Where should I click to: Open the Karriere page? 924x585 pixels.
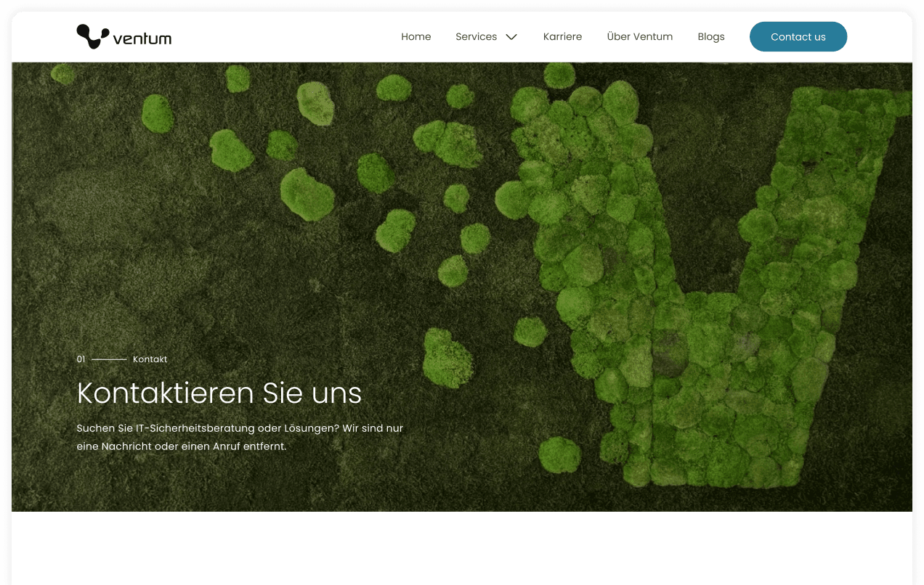pyautogui.click(x=562, y=36)
